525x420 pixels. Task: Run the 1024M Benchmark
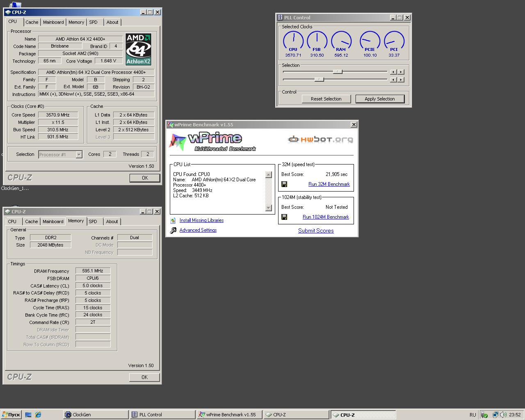coord(326,217)
